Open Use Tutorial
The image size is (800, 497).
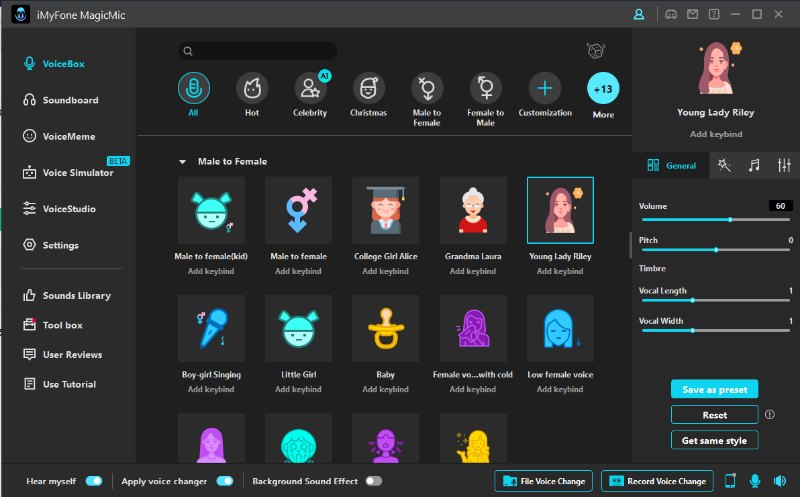click(x=60, y=384)
